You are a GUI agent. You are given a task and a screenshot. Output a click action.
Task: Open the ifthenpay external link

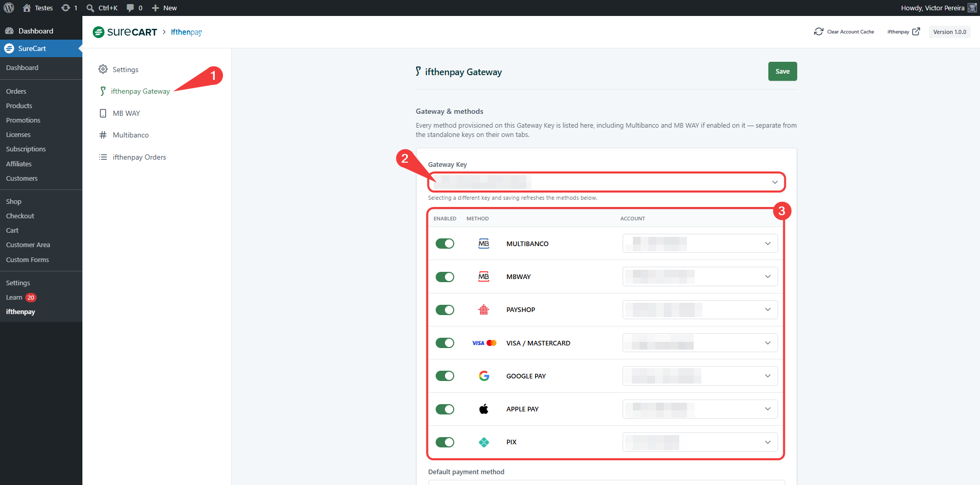903,32
